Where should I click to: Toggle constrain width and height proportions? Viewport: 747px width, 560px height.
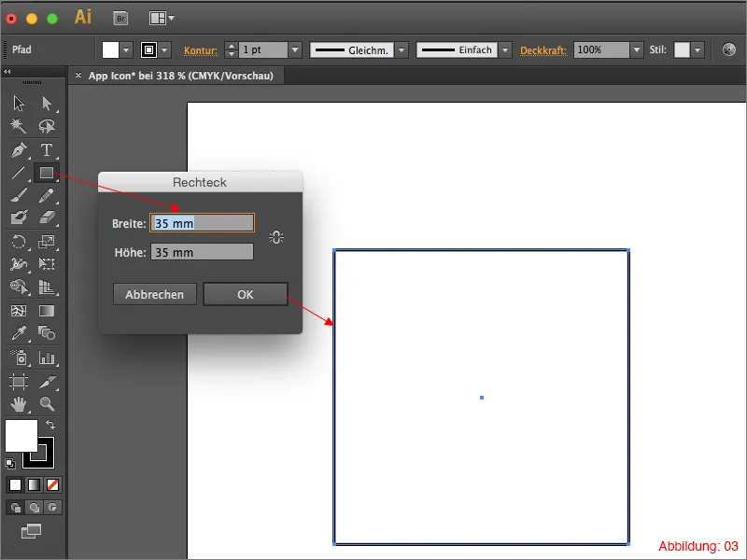click(276, 237)
